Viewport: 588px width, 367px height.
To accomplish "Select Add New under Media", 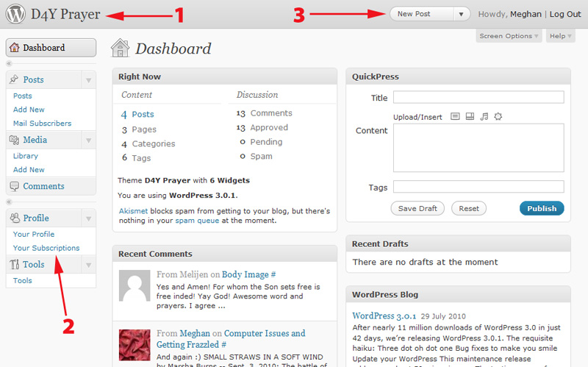I will coord(29,170).
